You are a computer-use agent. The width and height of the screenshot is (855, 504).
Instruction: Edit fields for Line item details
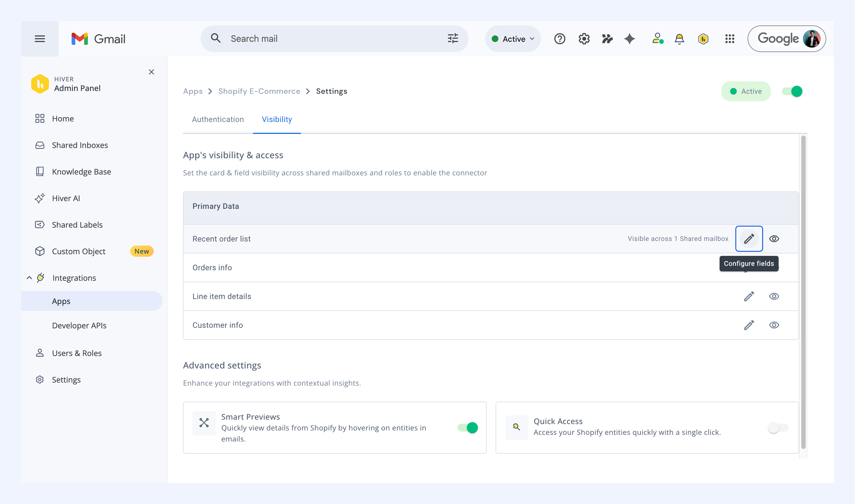pyautogui.click(x=749, y=297)
